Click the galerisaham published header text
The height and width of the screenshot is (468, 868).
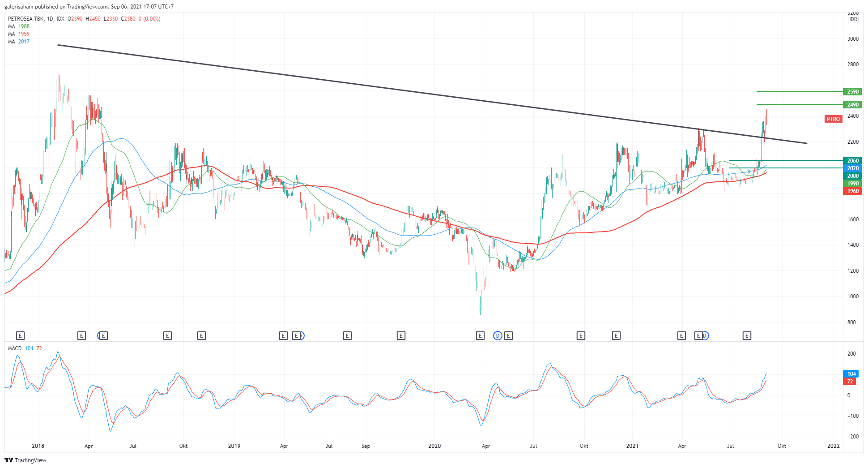[89, 7]
